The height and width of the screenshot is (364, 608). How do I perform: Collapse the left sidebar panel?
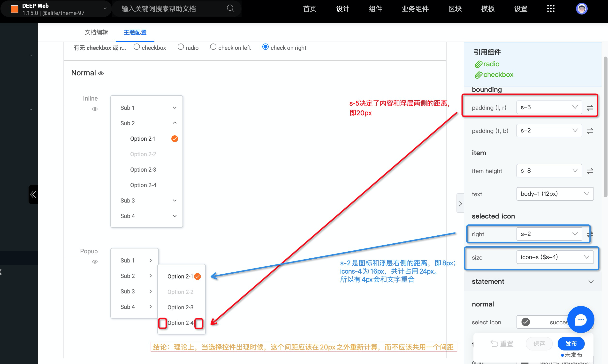[33, 194]
